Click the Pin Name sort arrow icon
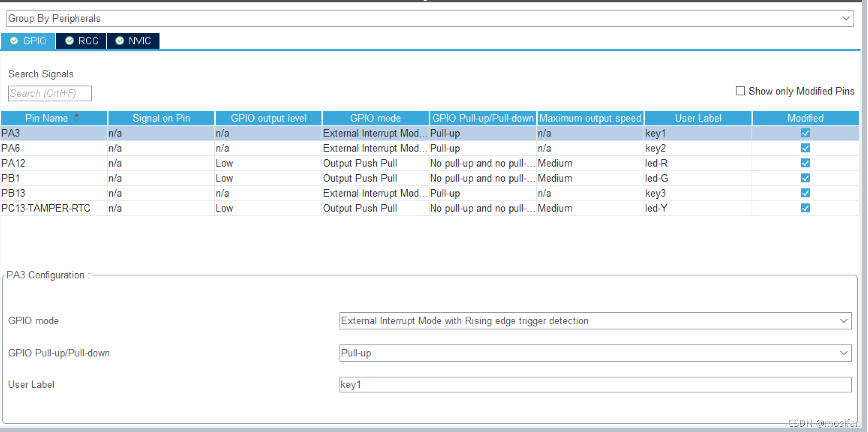The image size is (868, 432). click(77, 117)
